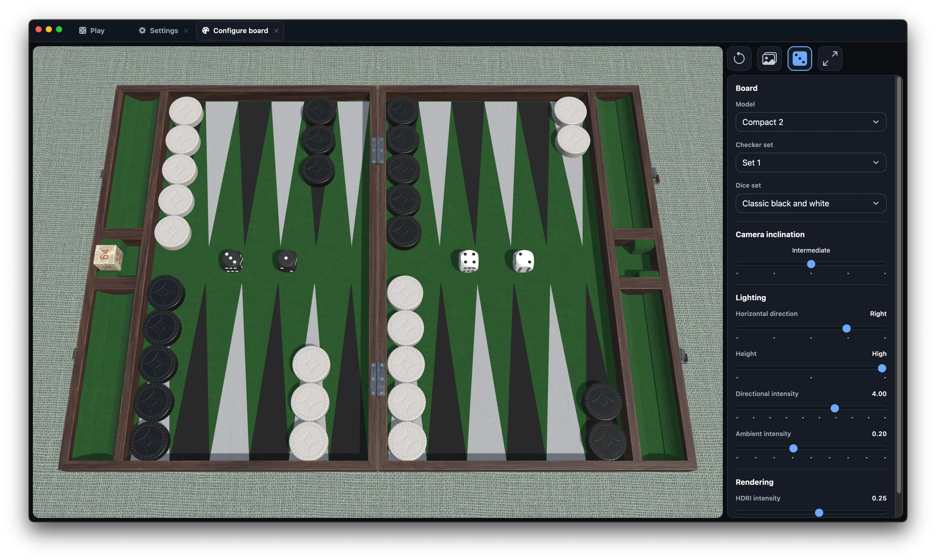936x560 pixels.
Task: Select the Configure board tab
Action: (x=240, y=31)
